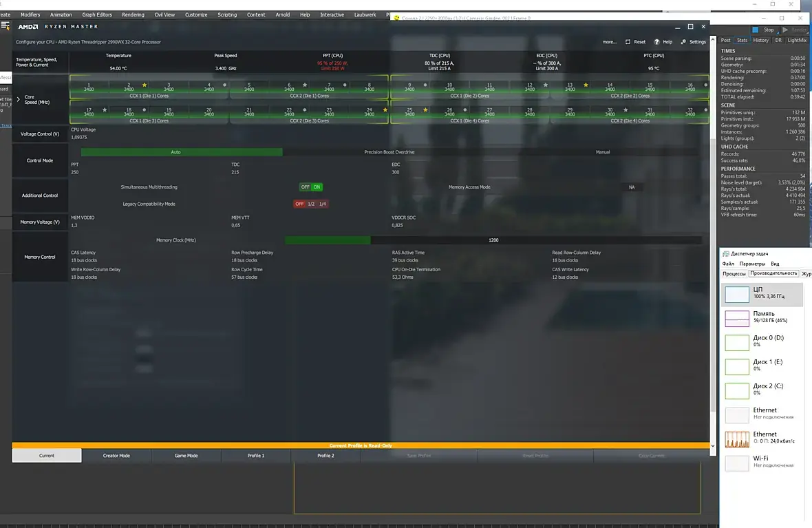Switch to Creator Mode profile
This screenshot has width=812, height=528.
116,456
